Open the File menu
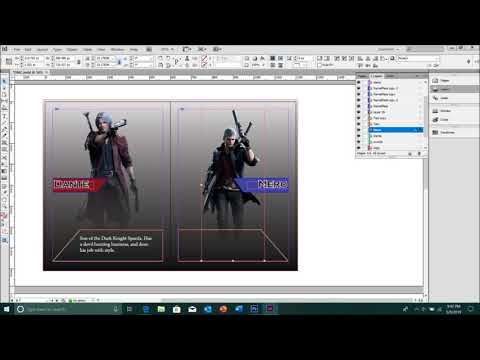The width and height of the screenshot is (480, 360). click(x=17, y=49)
